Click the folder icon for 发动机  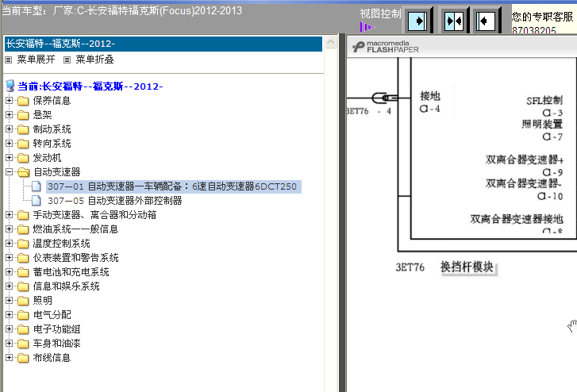[x=23, y=158]
